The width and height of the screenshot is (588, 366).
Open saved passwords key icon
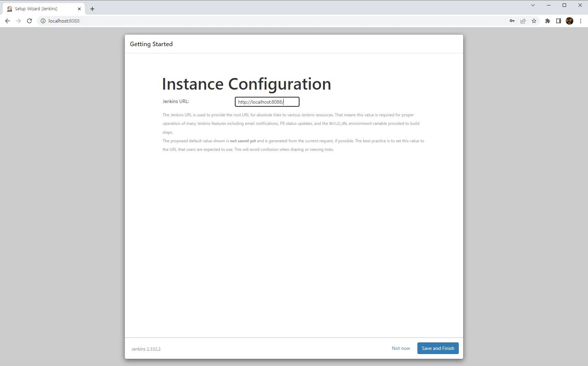point(512,21)
